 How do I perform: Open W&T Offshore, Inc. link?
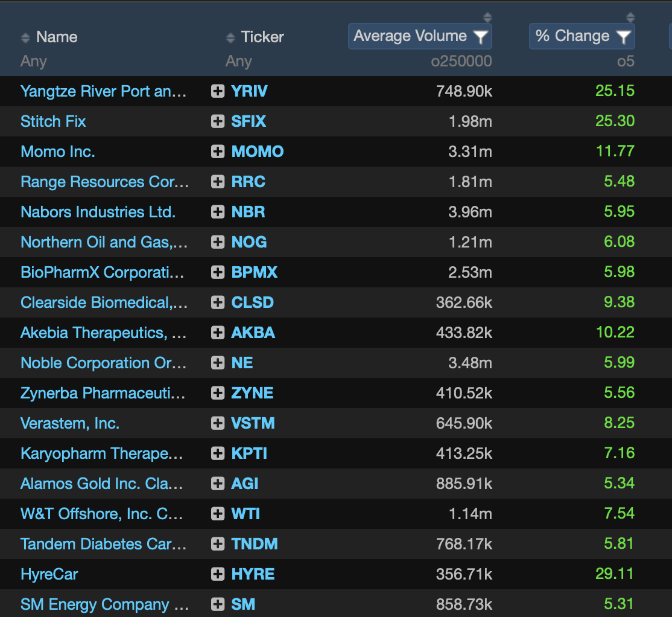pyautogui.click(x=101, y=514)
